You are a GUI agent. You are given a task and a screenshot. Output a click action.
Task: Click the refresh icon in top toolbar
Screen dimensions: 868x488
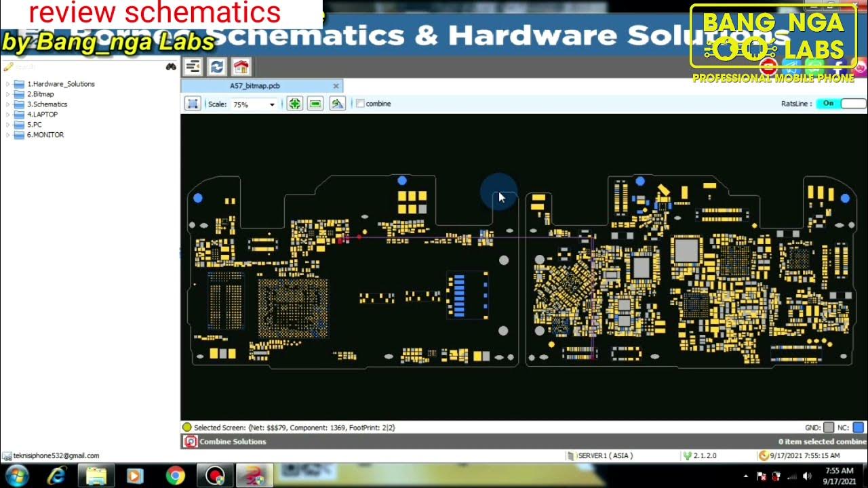pos(217,66)
